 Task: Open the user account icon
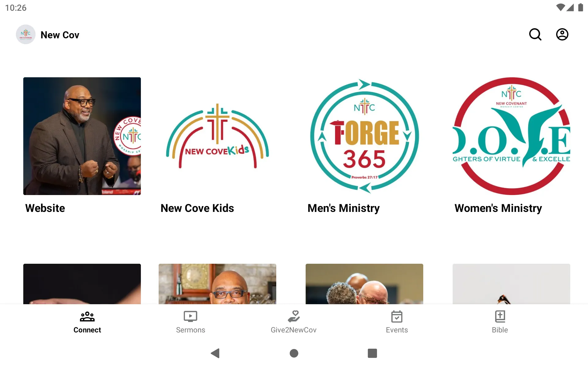562,34
